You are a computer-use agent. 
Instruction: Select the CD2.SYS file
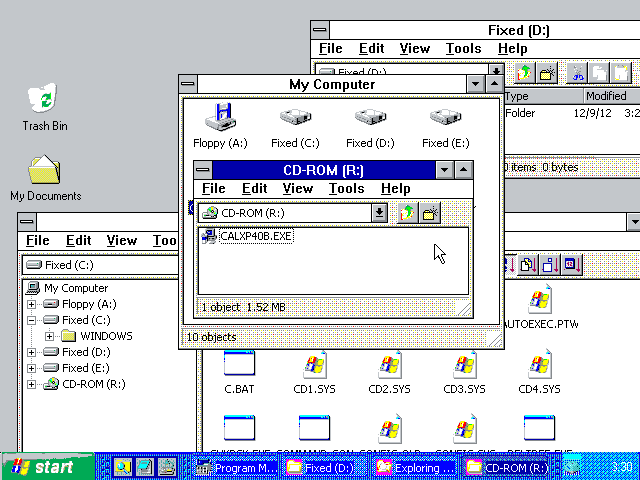pos(389,370)
